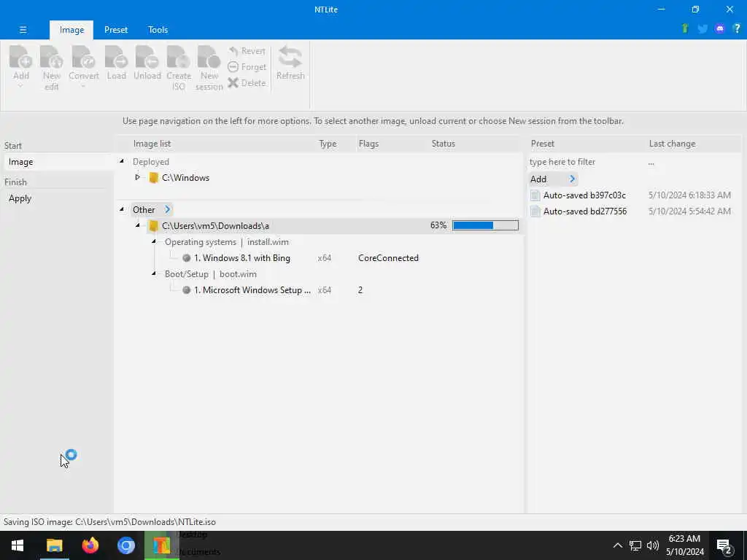This screenshot has width=747, height=560.
Task: Open the Discord link icon
Action: pyautogui.click(x=720, y=29)
